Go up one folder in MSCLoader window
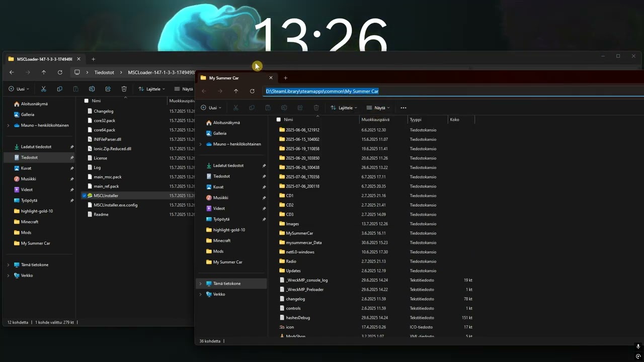The width and height of the screenshot is (644, 362). [44, 72]
